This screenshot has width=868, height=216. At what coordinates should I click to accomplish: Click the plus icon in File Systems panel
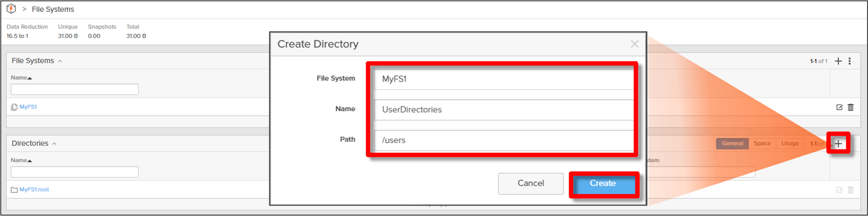point(838,61)
